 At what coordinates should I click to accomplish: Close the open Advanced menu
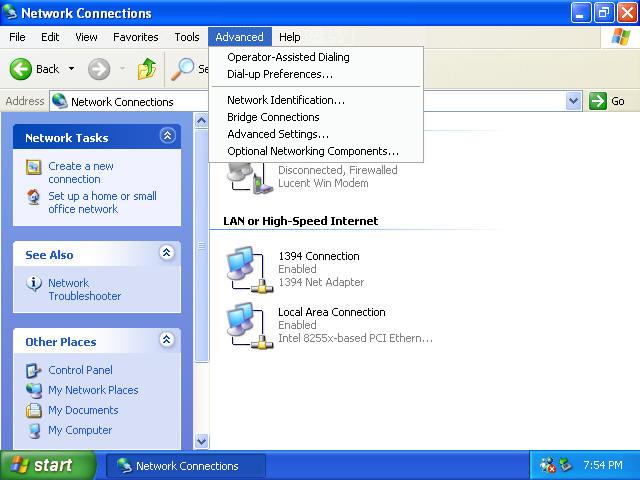[239, 37]
